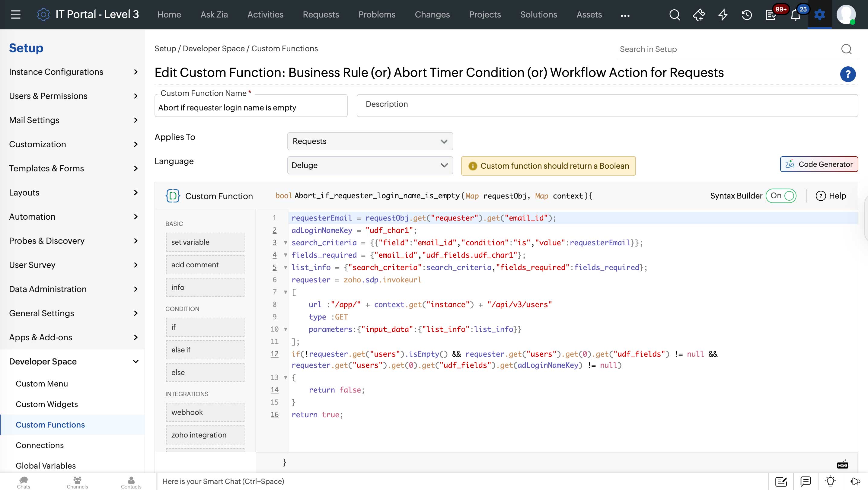Open Custom Widgets page

47,404
